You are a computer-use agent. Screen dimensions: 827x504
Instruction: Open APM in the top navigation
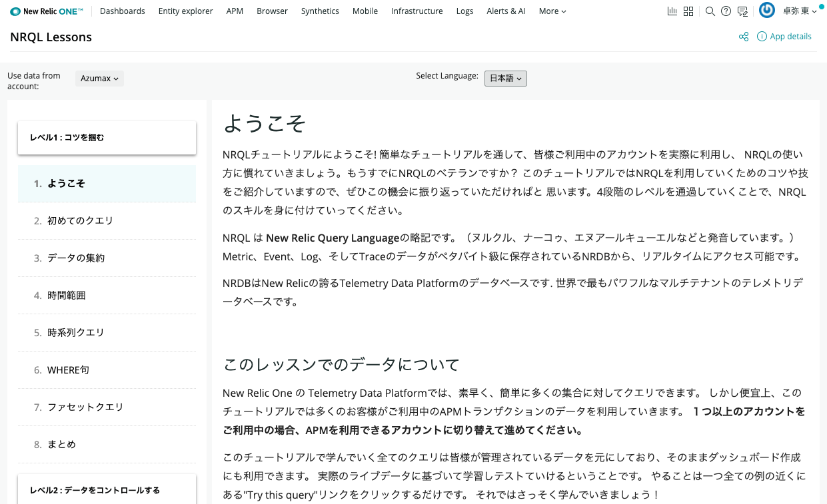(x=235, y=11)
